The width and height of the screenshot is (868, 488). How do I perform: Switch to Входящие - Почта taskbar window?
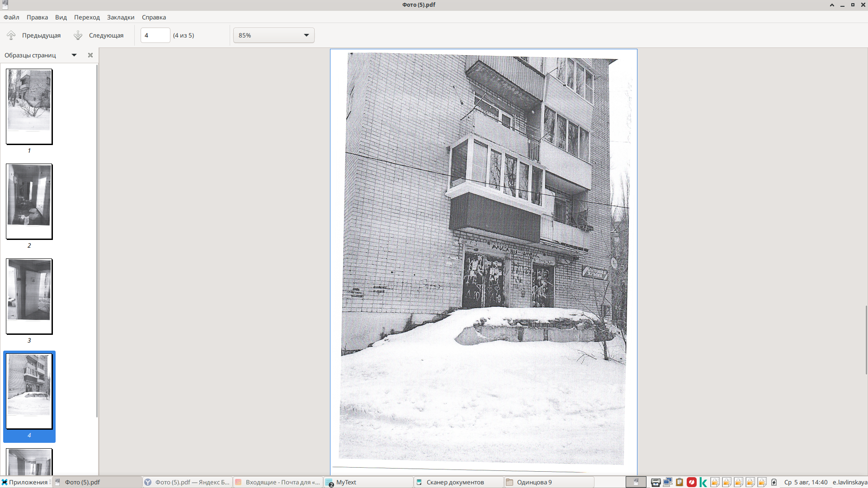278,482
